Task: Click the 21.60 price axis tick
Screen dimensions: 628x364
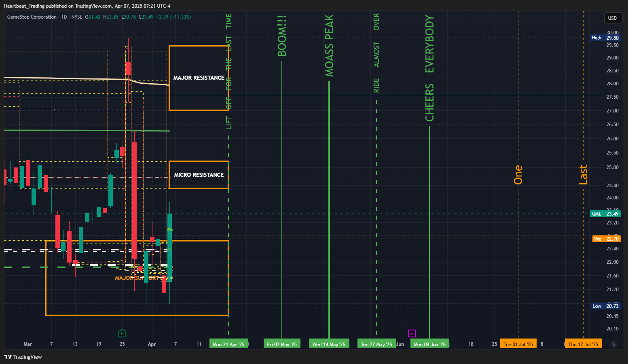Action: point(612,276)
